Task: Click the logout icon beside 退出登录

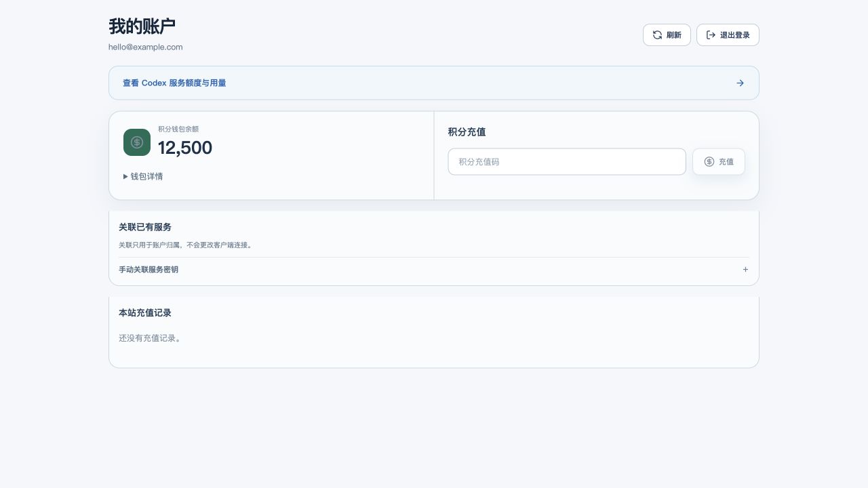Action: tap(711, 35)
